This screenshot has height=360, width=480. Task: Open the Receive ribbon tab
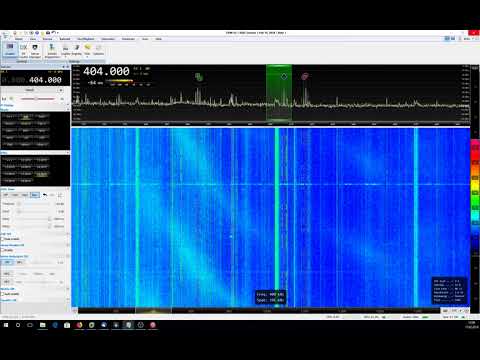click(48, 39)
